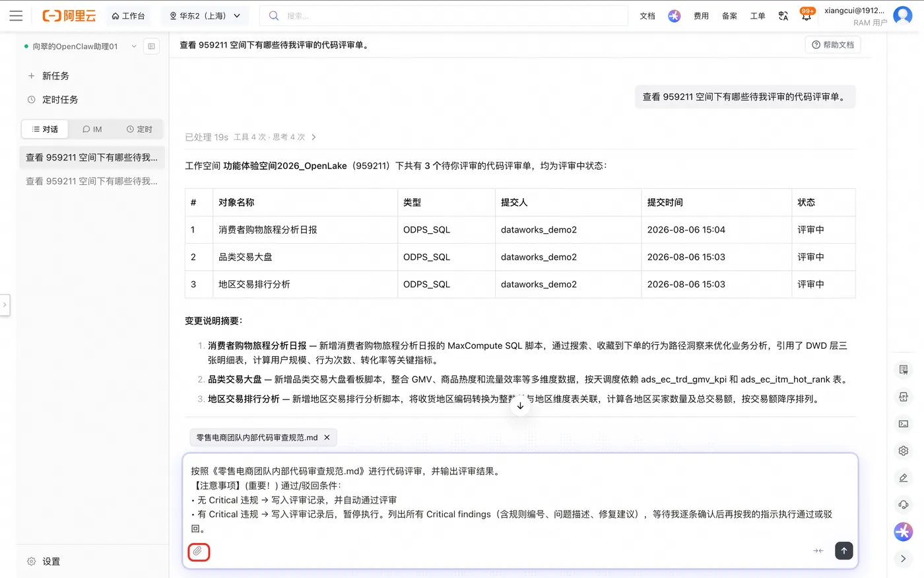Open the 工作台 workbench home
Image resolution: width=924 pixels, height=578 pixels.
(x=128, y=16)
